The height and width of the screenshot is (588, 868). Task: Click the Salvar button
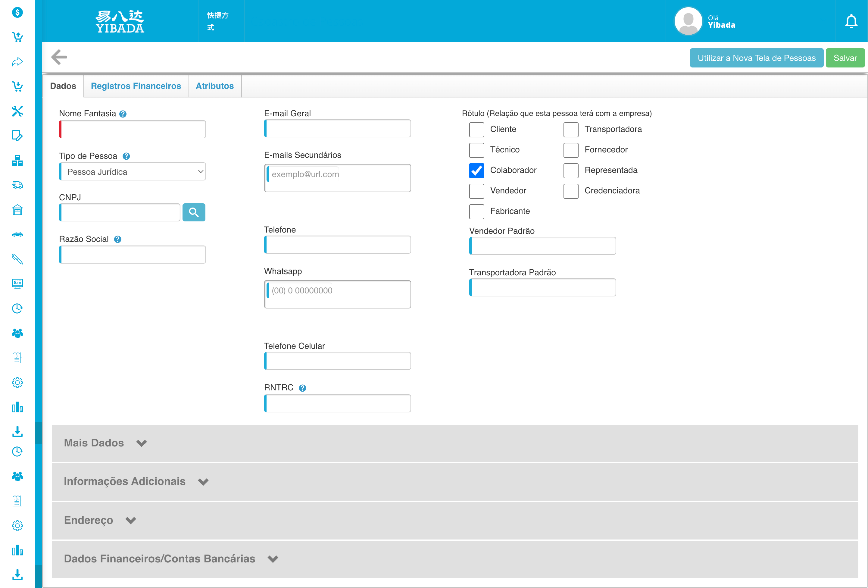[x=845, y=58]
